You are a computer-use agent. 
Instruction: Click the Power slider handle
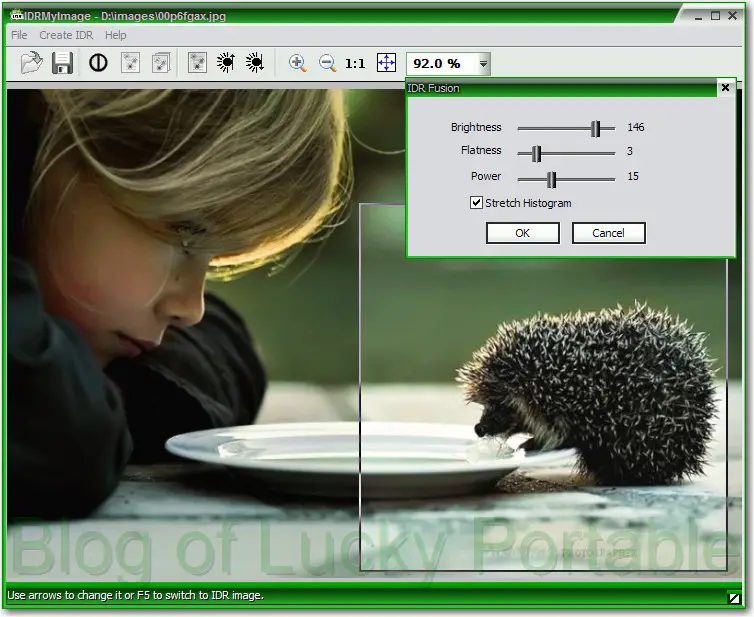pyautogui.click(x=552, y=179)
